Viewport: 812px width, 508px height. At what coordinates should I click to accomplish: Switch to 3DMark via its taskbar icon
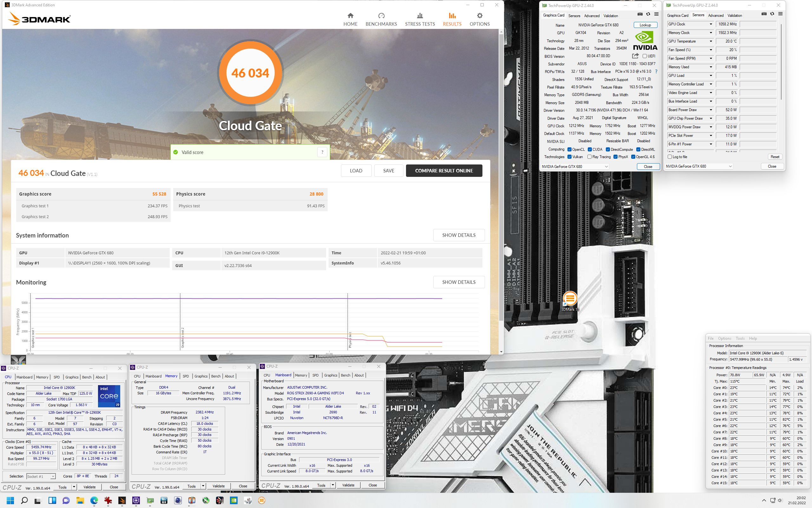[x=122, y=500]
